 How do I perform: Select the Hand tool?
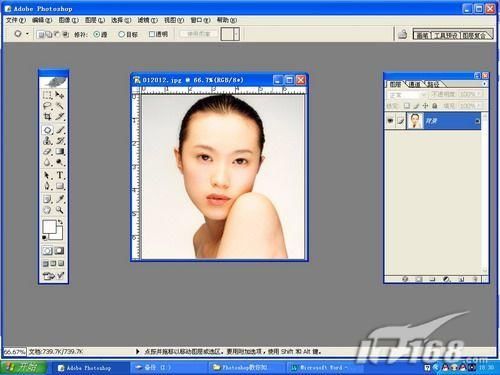(48, 210)
